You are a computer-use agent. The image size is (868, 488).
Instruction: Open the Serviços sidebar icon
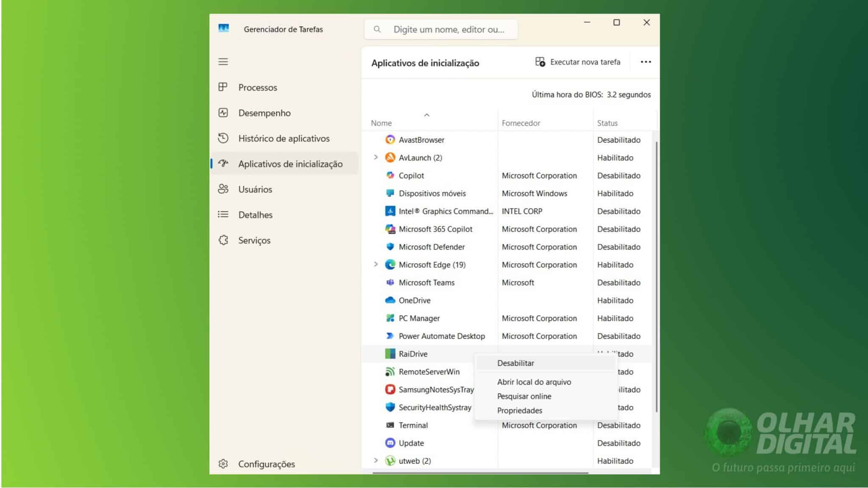tap(223, 240)
